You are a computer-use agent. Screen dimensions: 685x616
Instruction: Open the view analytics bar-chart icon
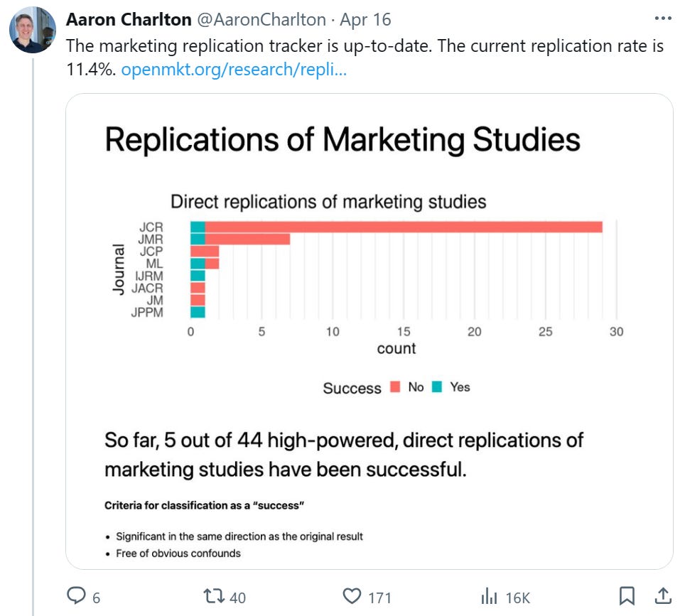(489, 596)
